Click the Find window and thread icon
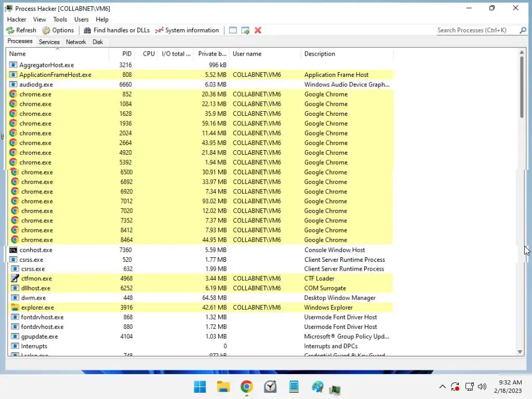Screen dimensions: 532x399 245,30
